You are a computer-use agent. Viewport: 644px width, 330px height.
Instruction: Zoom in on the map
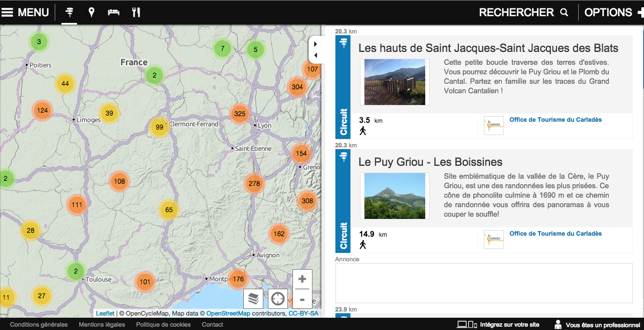[302, 279]
